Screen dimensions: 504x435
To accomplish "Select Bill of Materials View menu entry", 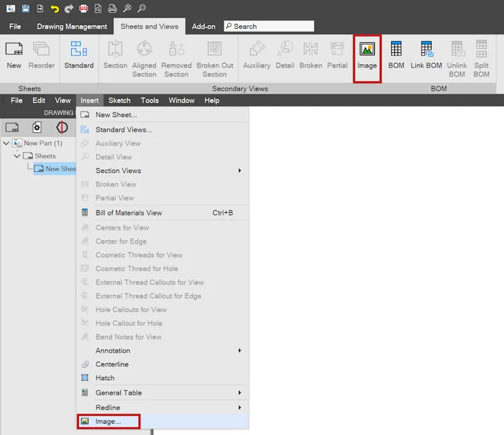I will pyautogui.click(x=163, y=213).
